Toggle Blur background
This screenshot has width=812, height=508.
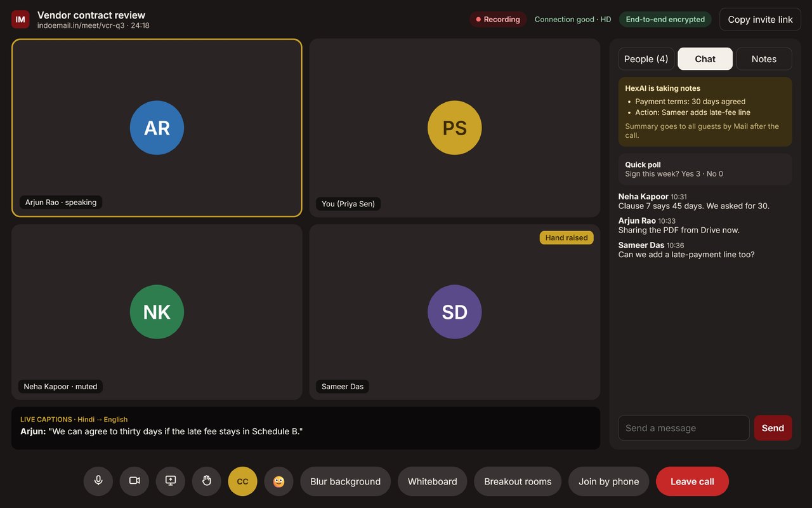(346, 481)
